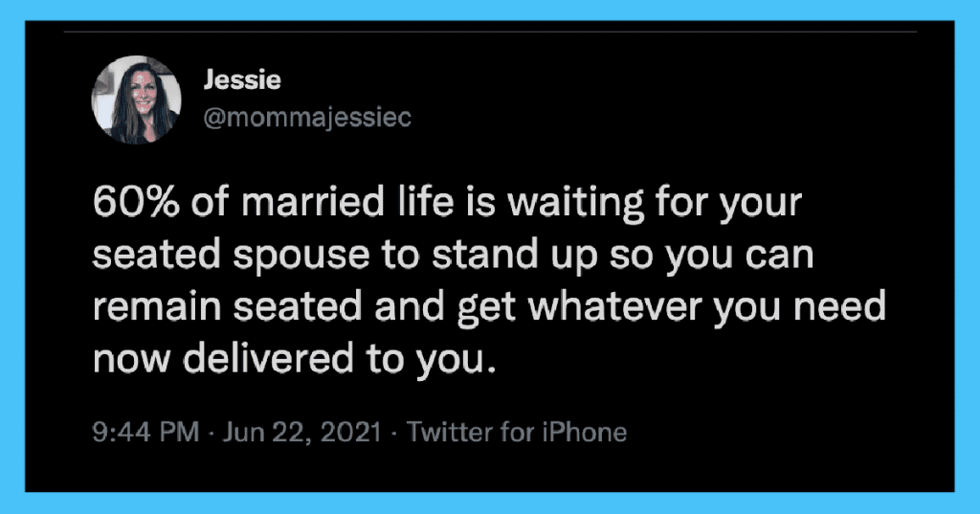Click the display name Jessie
980x514 pixels.
click(x=242, y=80)
